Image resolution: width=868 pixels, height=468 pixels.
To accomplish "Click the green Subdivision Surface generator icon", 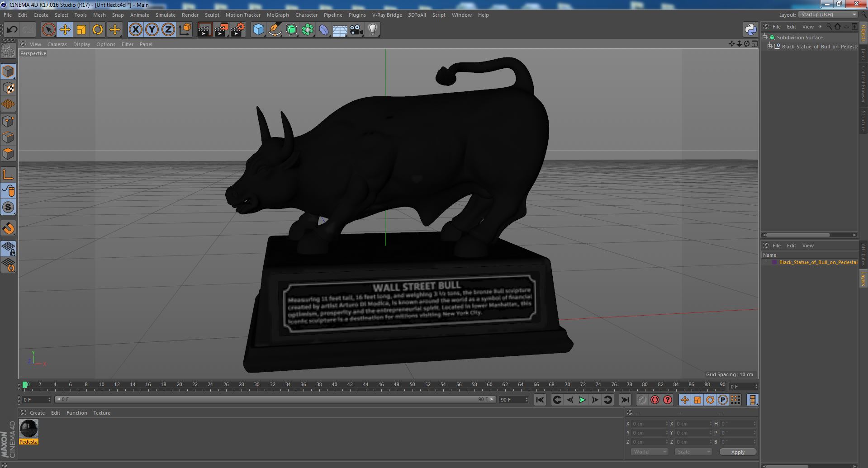I will (x=291, y=30).
